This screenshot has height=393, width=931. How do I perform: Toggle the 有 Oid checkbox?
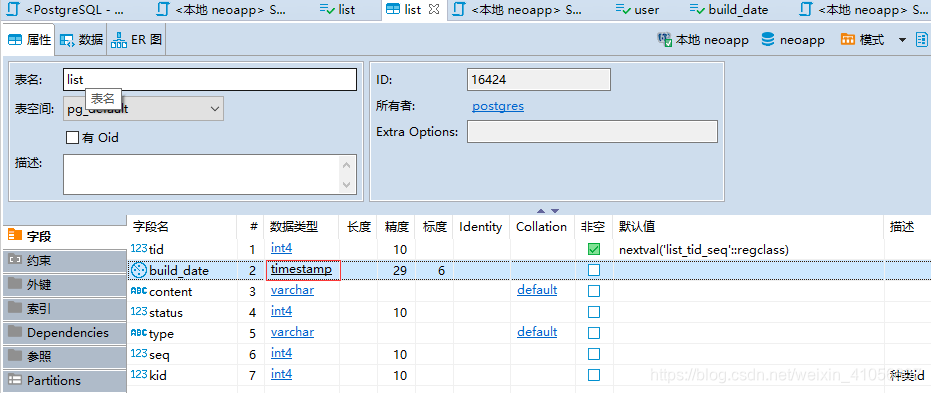72,138
